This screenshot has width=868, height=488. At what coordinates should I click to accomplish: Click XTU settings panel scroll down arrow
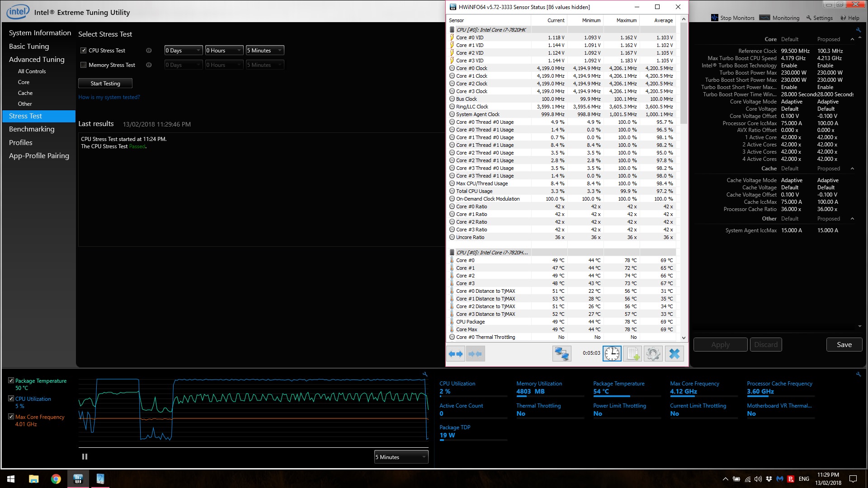pos(859,326)
